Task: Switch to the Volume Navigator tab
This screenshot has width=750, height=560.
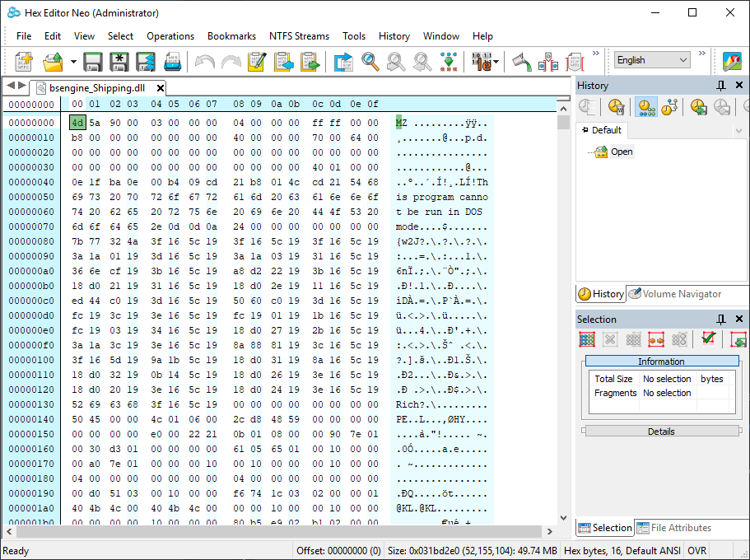Action: (x=675, y=294)
